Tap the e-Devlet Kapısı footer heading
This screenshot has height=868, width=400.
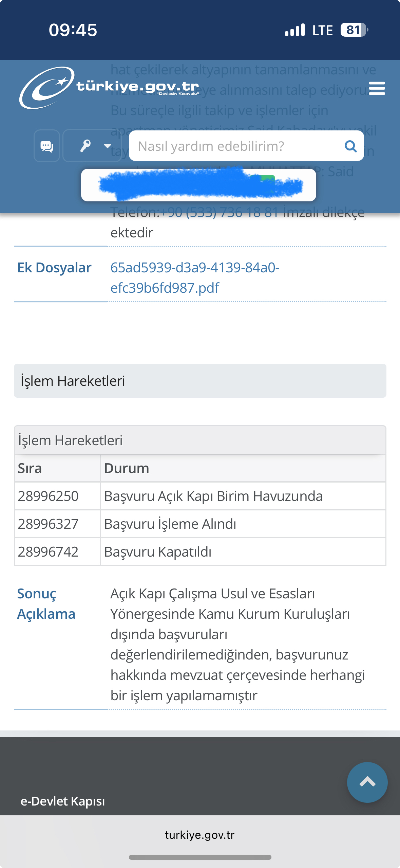[63, 801]
